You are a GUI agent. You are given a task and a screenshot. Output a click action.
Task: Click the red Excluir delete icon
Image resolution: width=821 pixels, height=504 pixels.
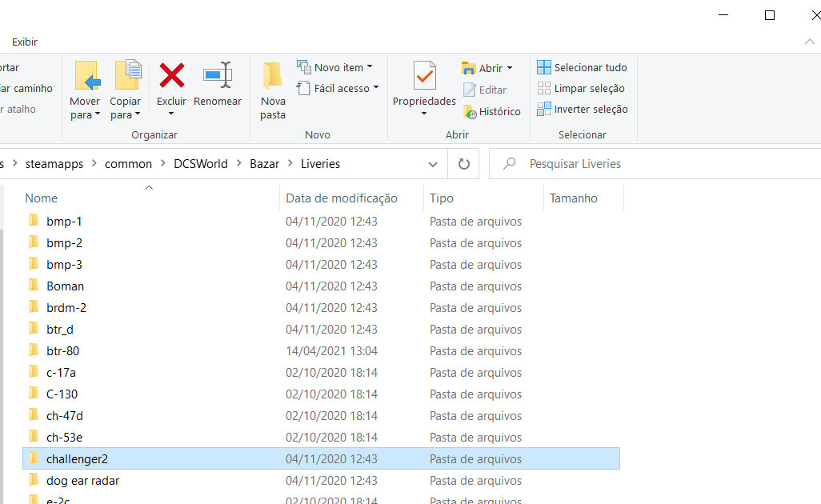tap(172, 75)
